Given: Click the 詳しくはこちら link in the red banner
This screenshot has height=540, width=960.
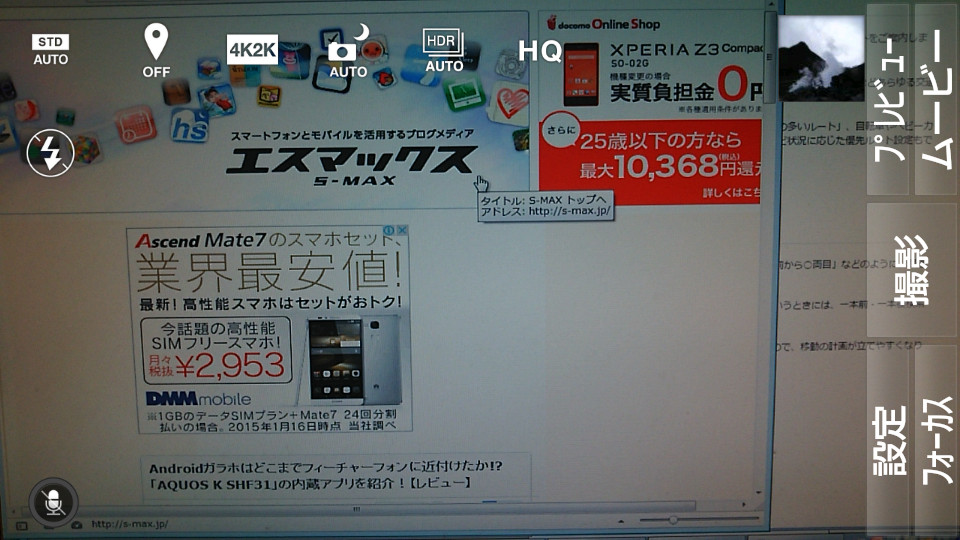Looking at the screenshot, I should (x=731, y=193).
